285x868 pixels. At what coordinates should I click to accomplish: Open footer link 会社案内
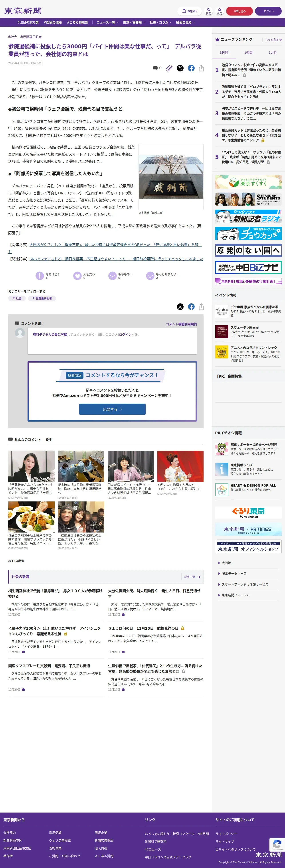click(x=10, y=833)
